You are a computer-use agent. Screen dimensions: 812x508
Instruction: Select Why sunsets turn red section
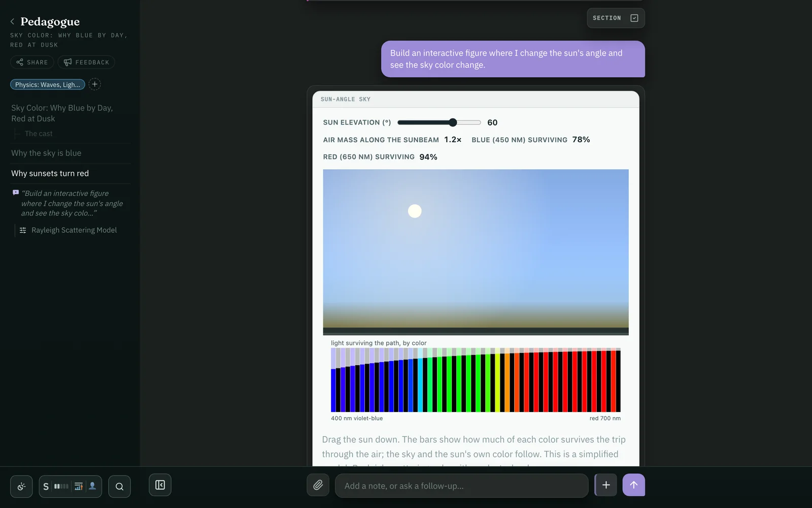(x=50, y=173)
